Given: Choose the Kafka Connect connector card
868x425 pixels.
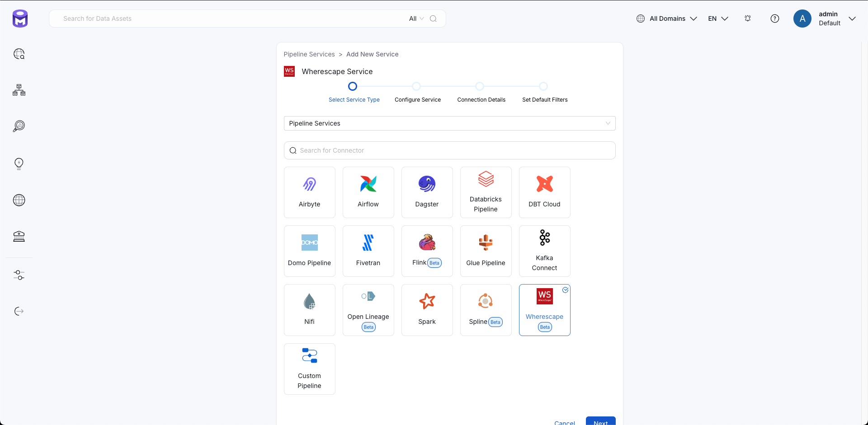Looking at the screenshot, I should pos(544,251).
